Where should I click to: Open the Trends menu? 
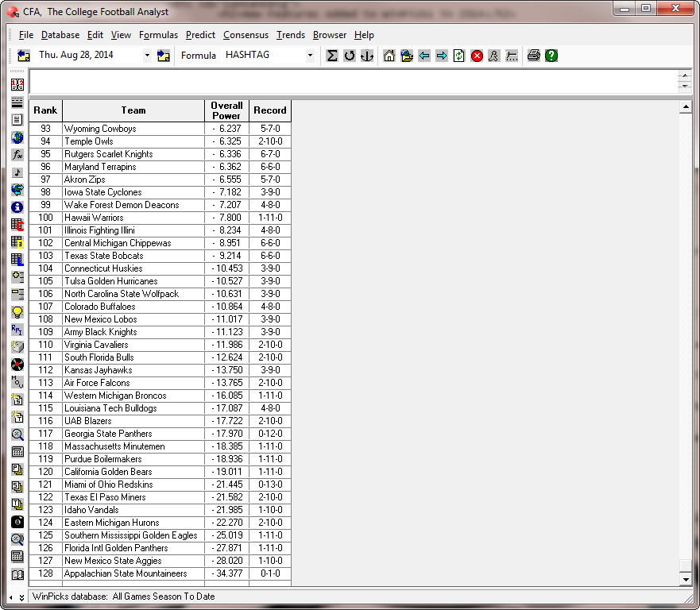pos(291,35)
